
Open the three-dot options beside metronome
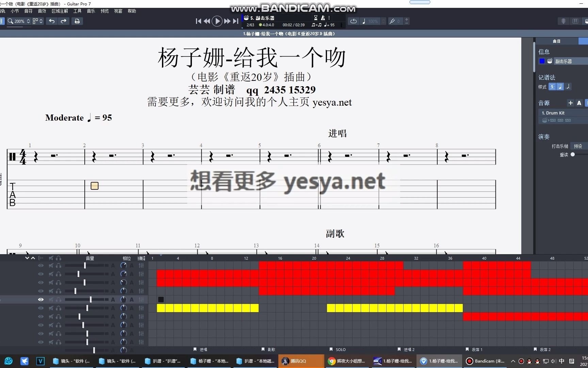329,18
